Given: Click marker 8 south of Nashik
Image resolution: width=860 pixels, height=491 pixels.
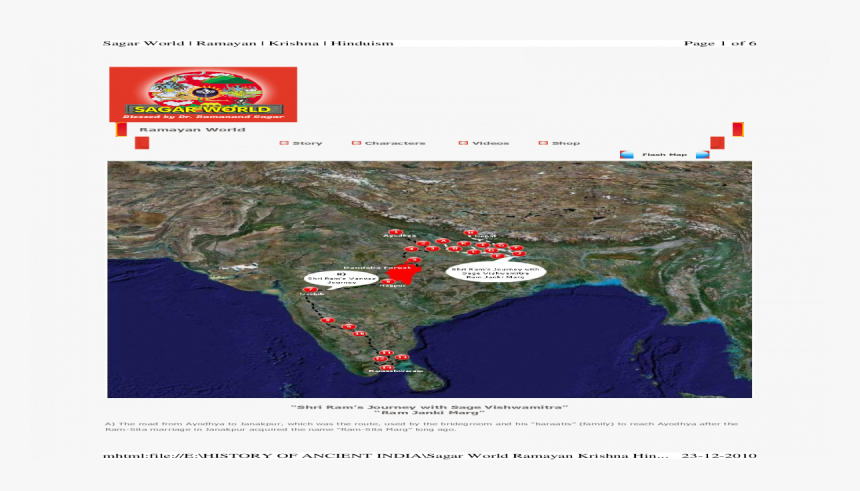Looking at the screenshot, I should 328,320.
